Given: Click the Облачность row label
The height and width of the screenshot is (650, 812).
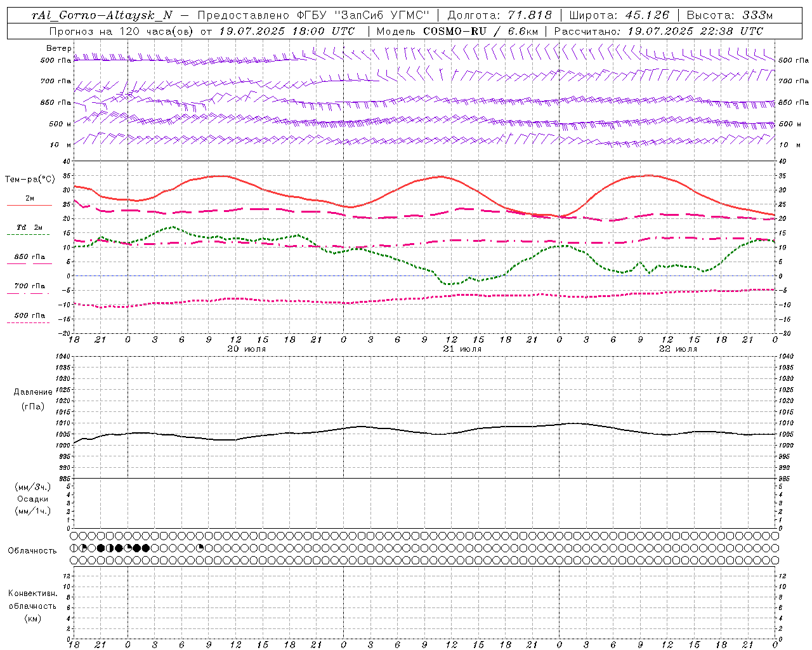Looking at the screenshot, I should coord(32,550).
